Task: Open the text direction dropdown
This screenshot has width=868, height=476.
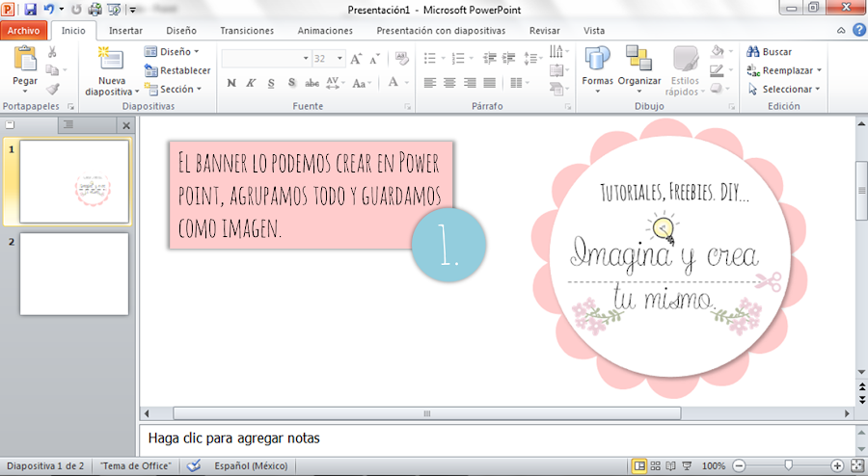Action: click(x=559, y=51)
